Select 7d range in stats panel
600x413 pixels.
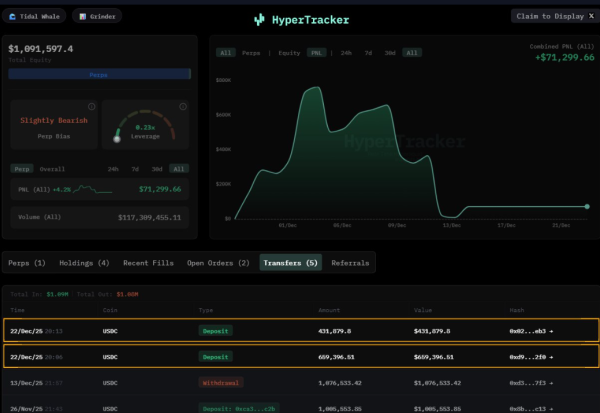point(135,169)
